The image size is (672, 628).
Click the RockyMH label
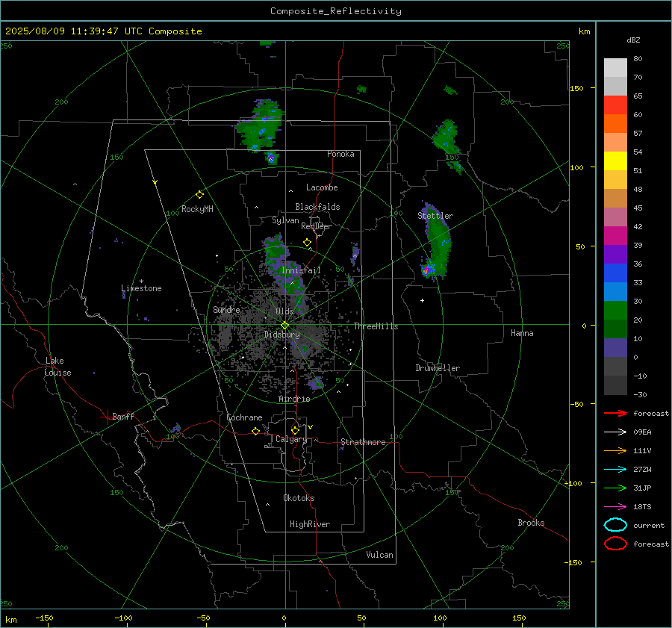(x=197, y=209)
